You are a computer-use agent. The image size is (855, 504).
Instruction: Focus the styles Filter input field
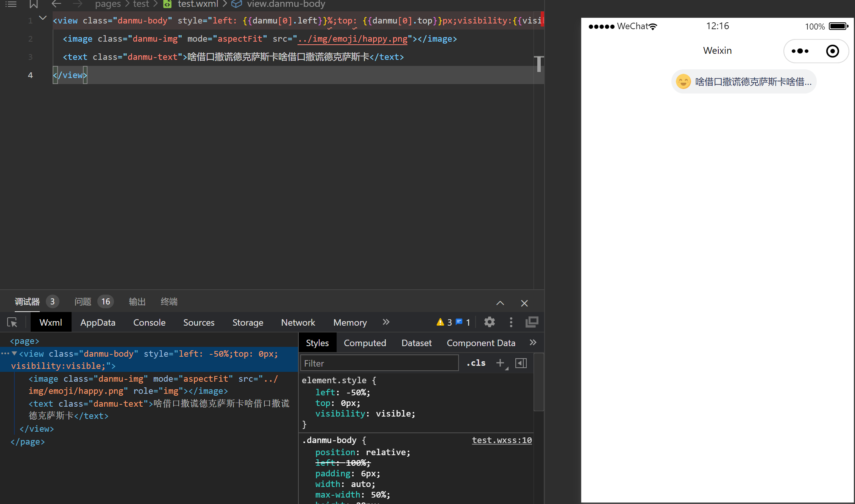tap(379, 363)
